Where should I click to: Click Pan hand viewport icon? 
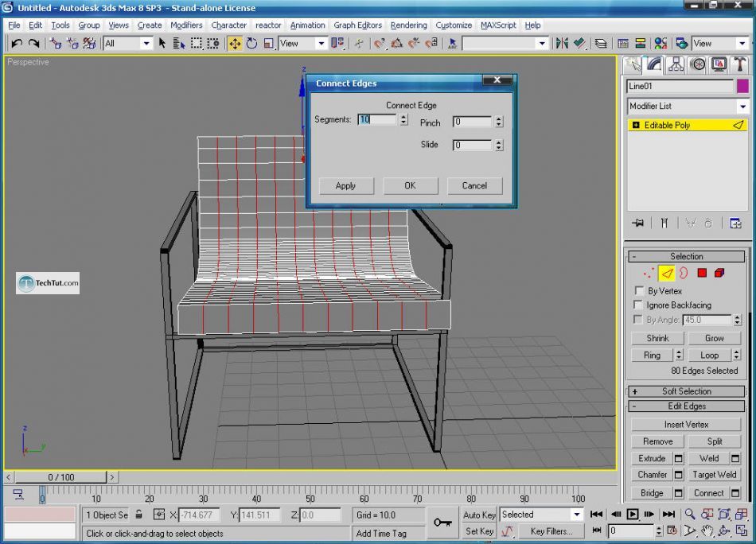click(x=707, y=531)
